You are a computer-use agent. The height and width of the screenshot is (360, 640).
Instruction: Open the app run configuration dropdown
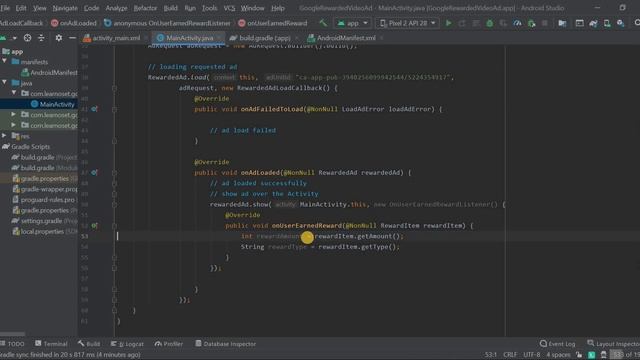[353, 23]
